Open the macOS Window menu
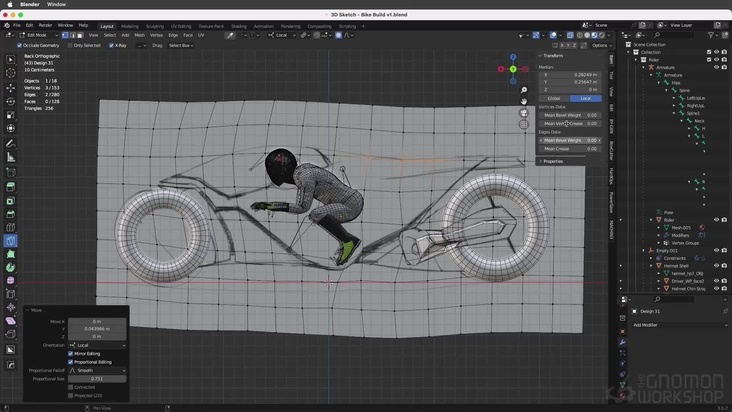Viewport: 732px width, 412px height. tap(56, 4)
